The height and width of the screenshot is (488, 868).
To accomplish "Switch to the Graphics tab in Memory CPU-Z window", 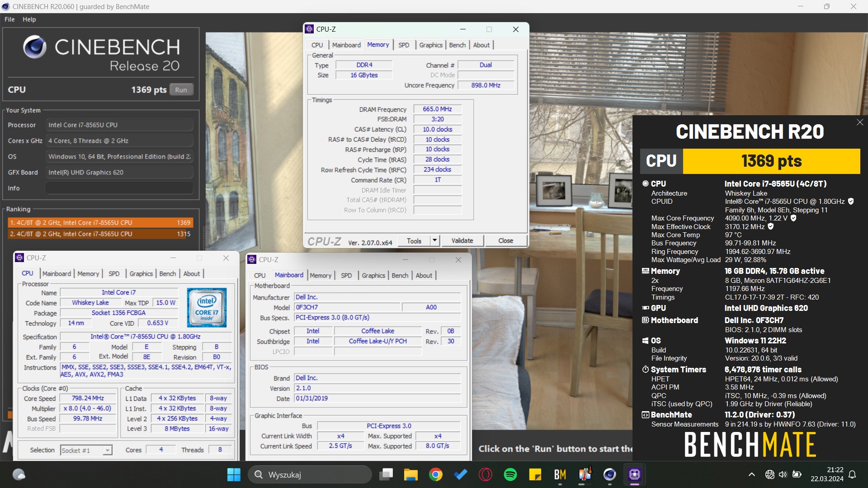I will coord(431,45).
